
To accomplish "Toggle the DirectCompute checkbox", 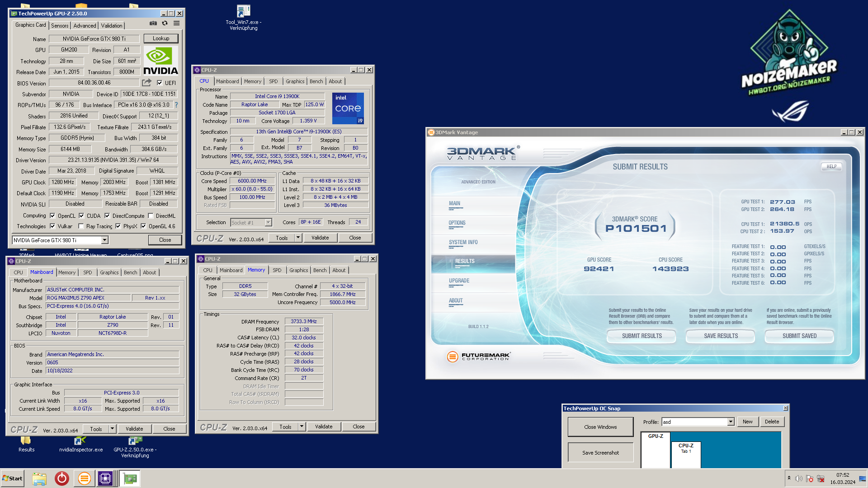I will (107, 216).
